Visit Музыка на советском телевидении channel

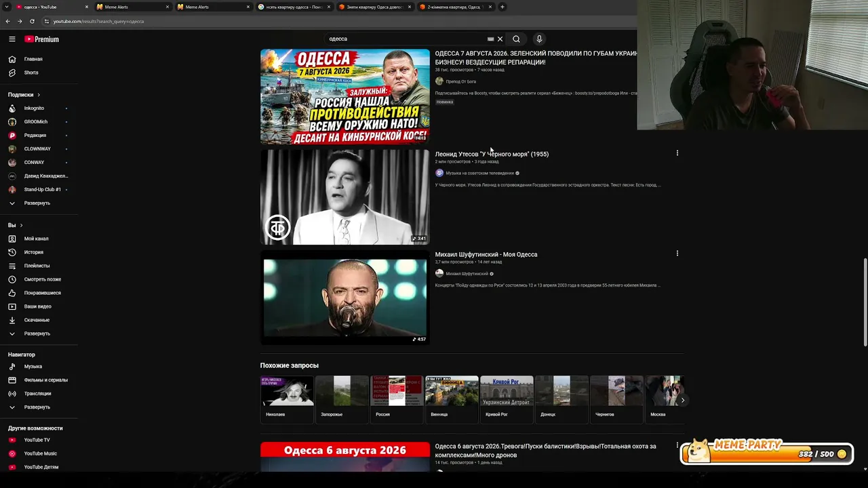coord(479,173)
